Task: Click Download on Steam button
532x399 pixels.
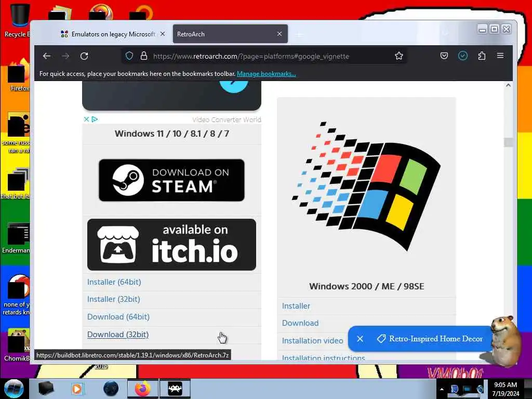Action: 171,180
